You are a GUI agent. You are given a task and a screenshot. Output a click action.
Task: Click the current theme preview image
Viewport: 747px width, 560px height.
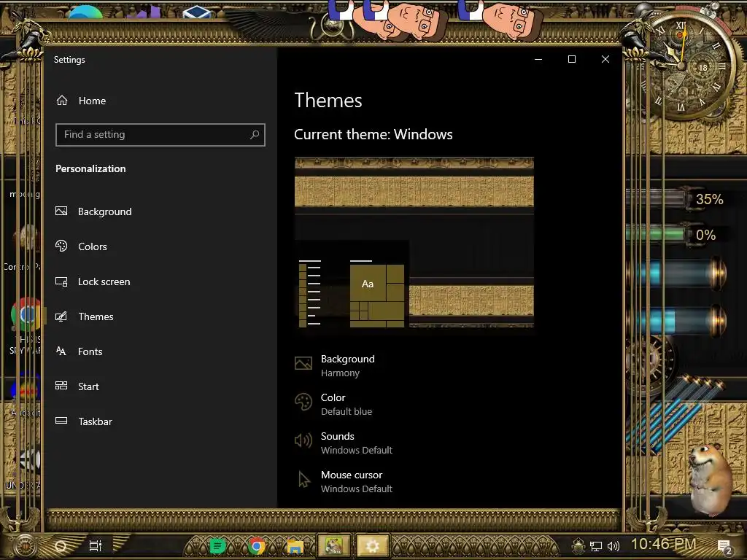pos(414,242)
